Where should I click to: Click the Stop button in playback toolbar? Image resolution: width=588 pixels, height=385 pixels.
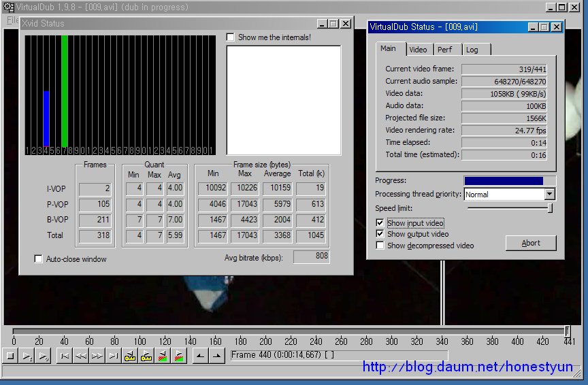coord(10,356)
